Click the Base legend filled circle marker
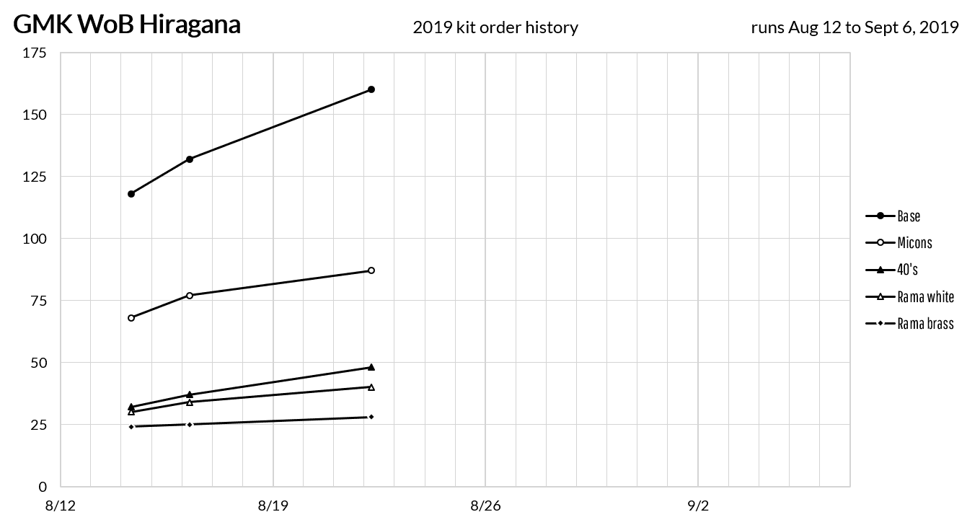 coord(880,216)
